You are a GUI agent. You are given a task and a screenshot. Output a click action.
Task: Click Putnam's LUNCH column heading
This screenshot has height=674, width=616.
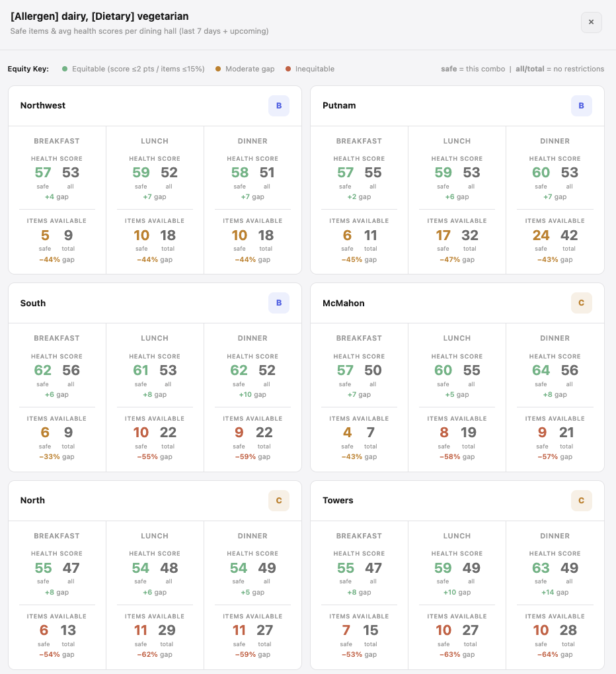point(457,141)
